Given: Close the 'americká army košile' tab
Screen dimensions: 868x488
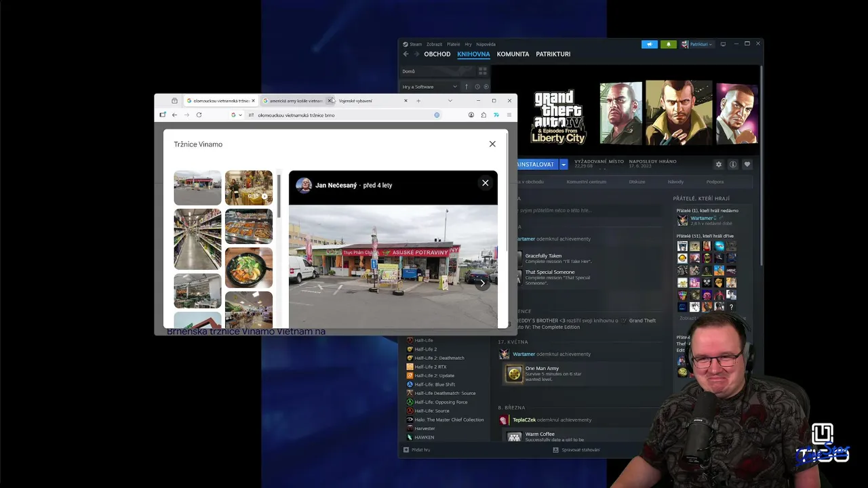Looking at the screenshot, I should point(330,101).
